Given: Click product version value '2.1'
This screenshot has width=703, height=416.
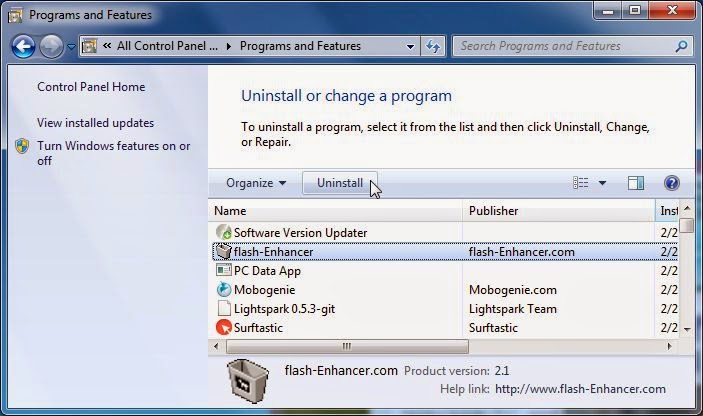Looking at the screenshot, I should pos(502,371).
